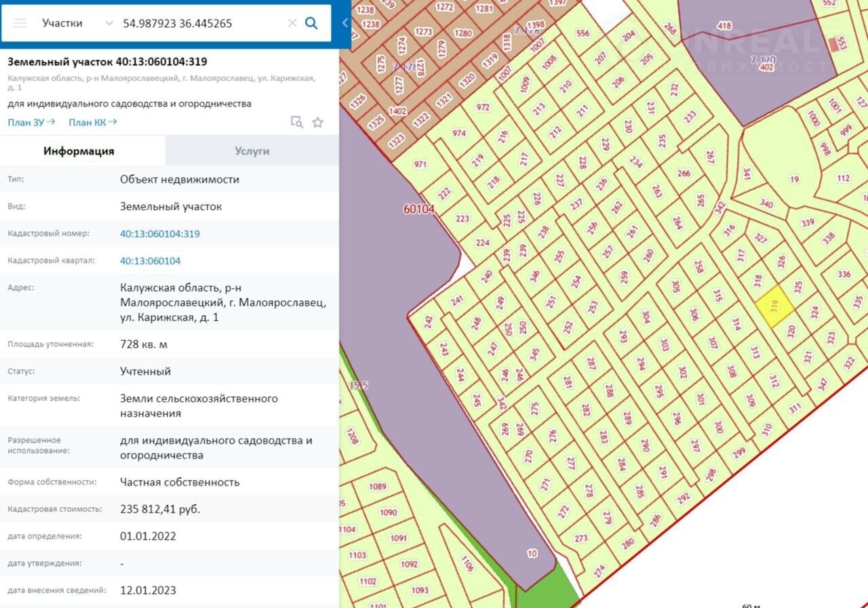
Task: Select the Информация tab
Action: [79, 151]
